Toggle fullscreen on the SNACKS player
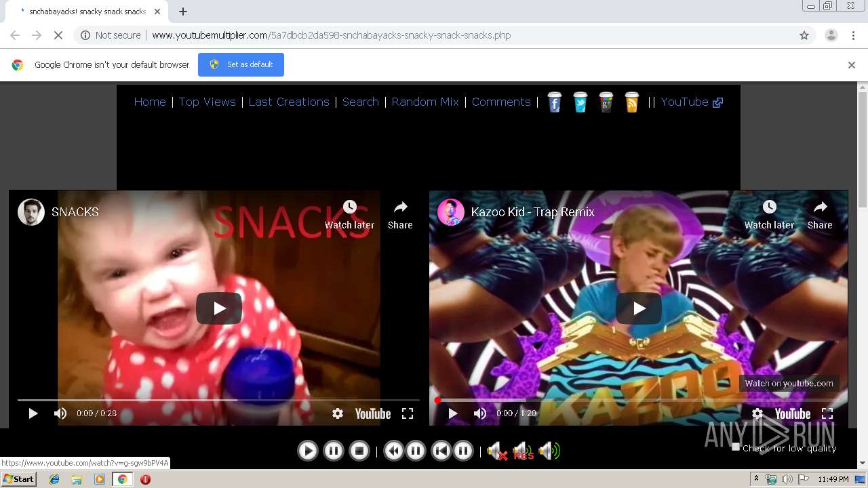Image resolution: width=868 pixels, height=488 pixels. pyautogui.click(x=408, y=413)
